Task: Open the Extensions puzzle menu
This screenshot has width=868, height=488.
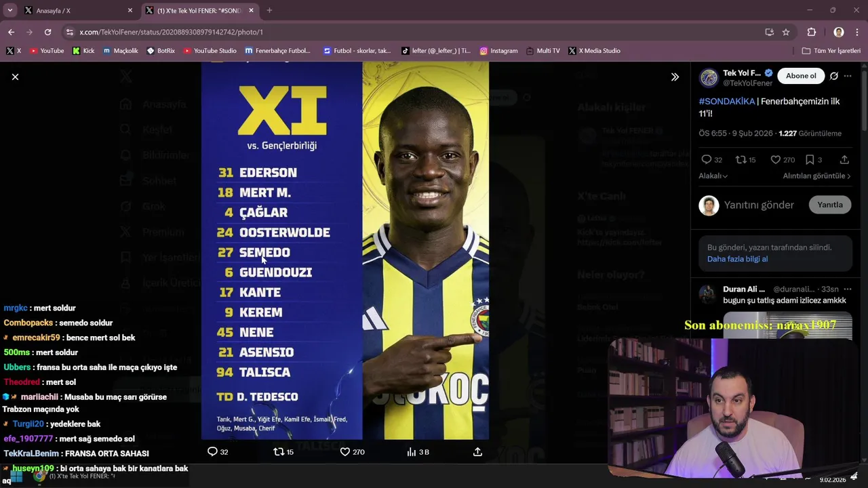Action: click(x=812, y=32)
